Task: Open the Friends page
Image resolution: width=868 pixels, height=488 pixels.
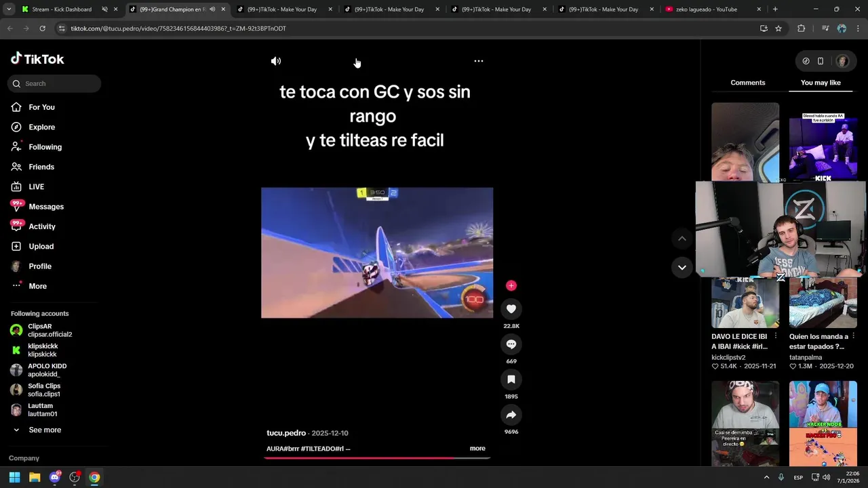Action: (41, 167)
